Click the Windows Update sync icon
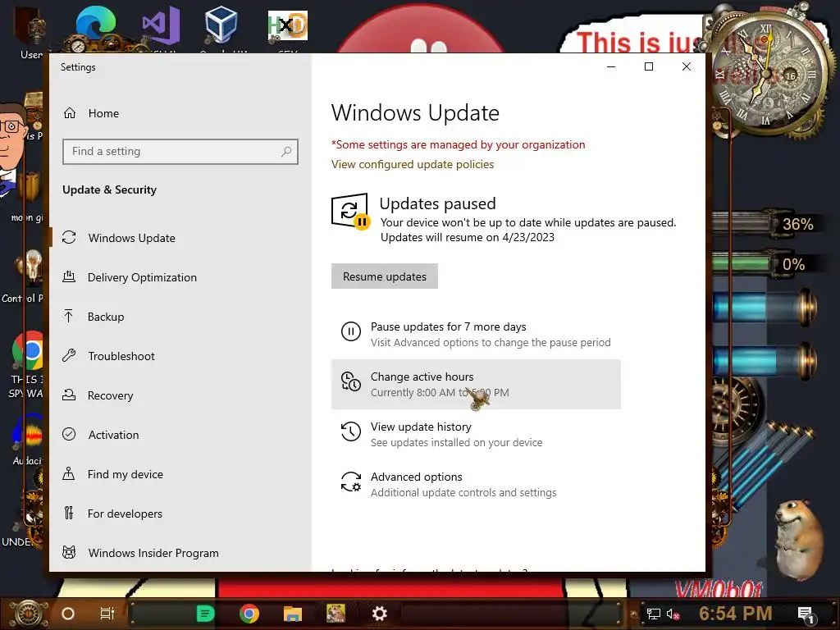This screenshot has height=630, width=840. click(69, 237)
